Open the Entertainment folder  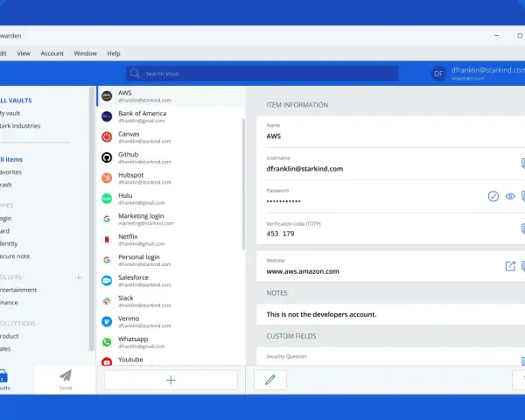tap(18, 290)
